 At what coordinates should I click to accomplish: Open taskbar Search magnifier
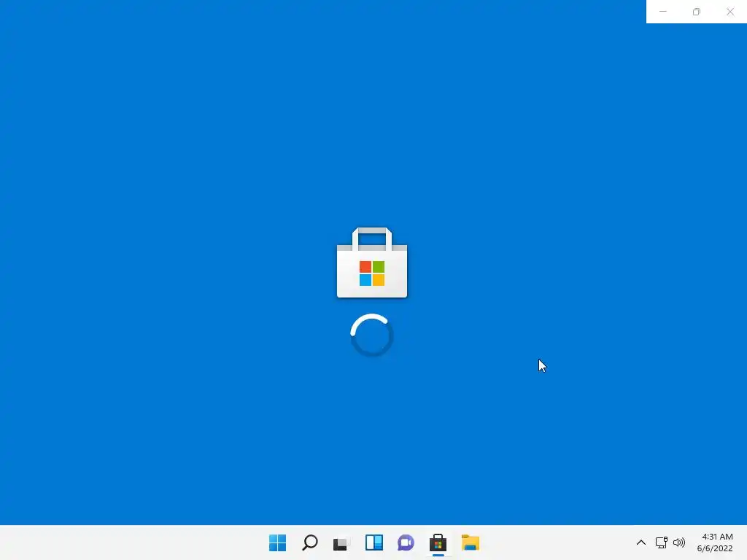tap(309, 542)
